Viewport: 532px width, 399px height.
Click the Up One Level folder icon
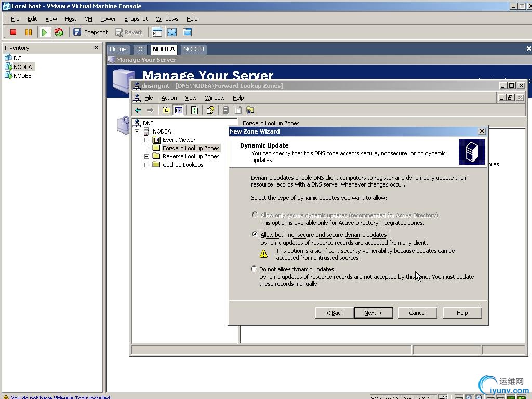click(166, 110)
